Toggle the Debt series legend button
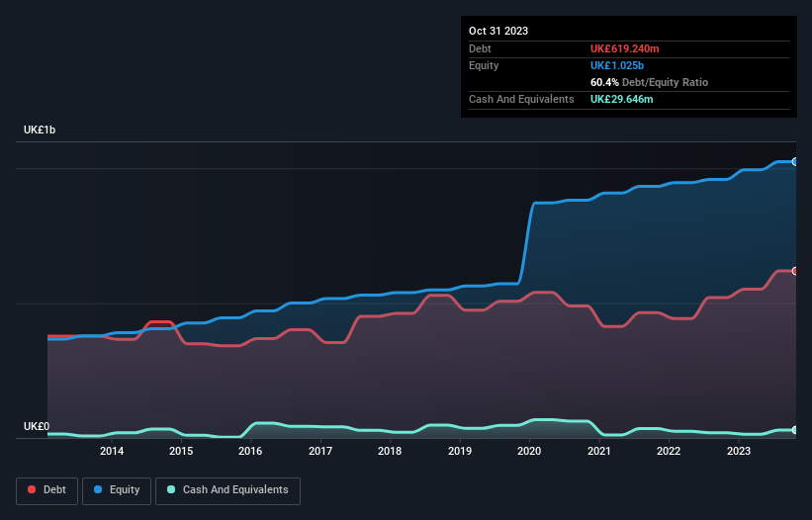This screenshot has width=812, height=520. (46, 490)
